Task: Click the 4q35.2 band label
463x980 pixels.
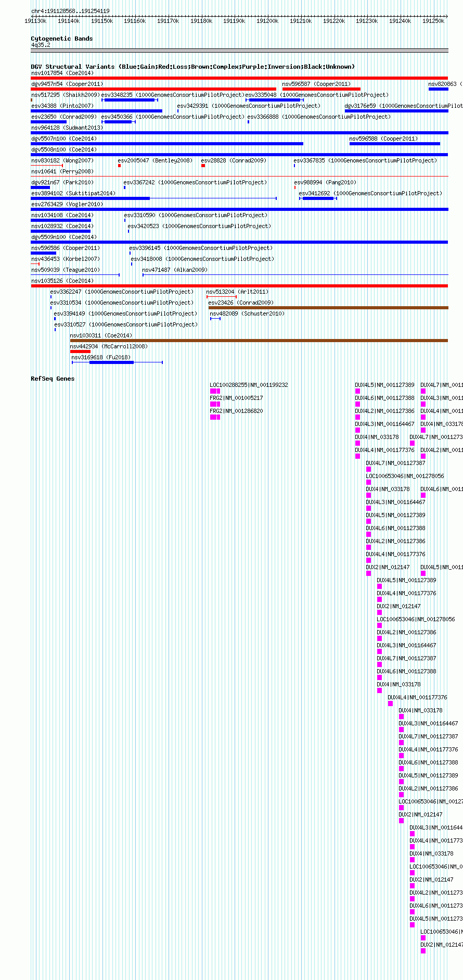Action: (41, 45)
